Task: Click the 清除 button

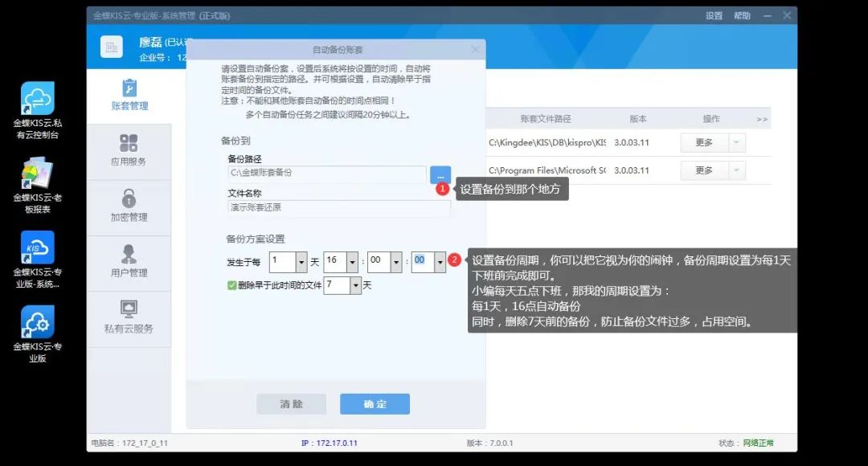Action: (x=291, y=404)
